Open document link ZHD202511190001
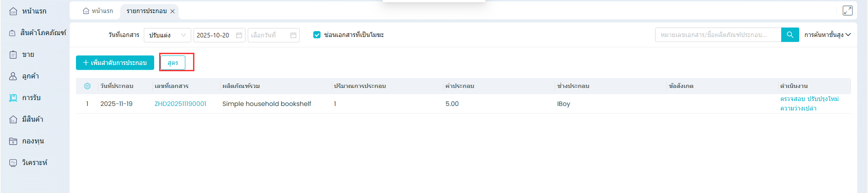Screen dimensions: 868x193 (180, 104)
